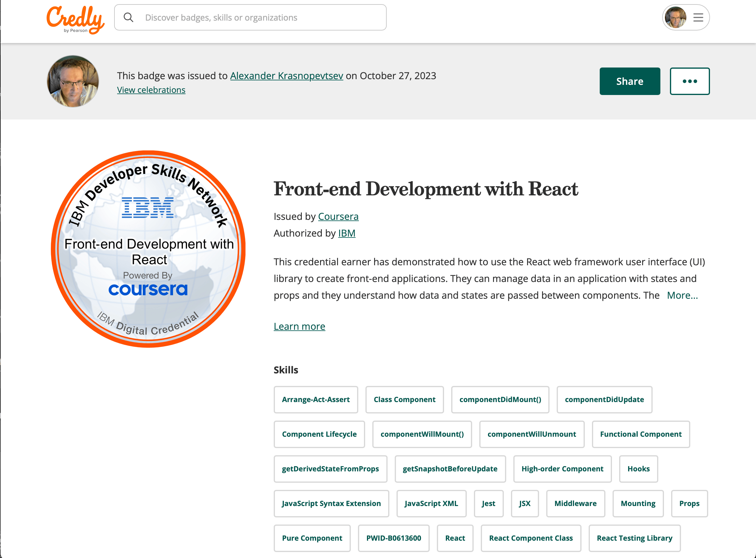The image size is (756, 558).
Task: Focus the Discover badges search field
Action: click(x=250, y=18)
